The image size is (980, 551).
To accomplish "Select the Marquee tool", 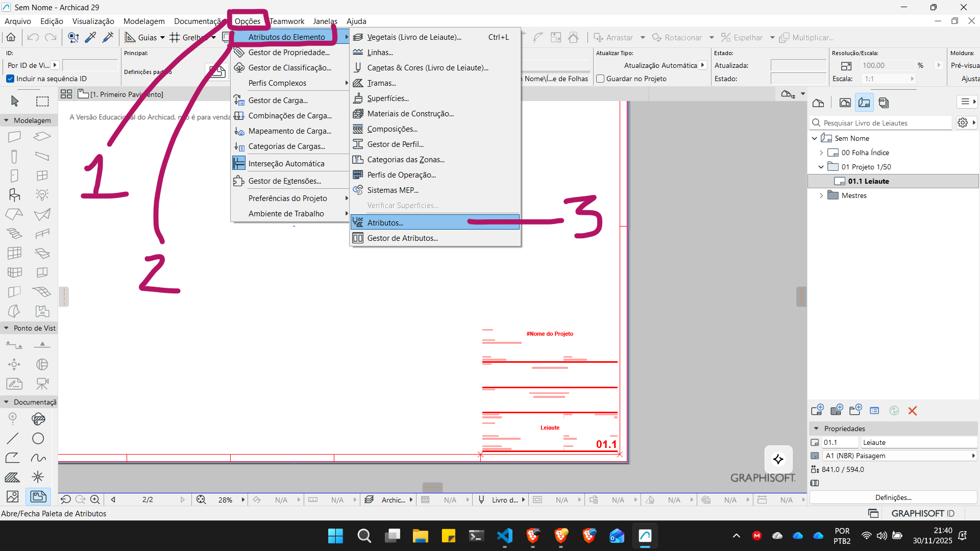I will click(42, 101).
